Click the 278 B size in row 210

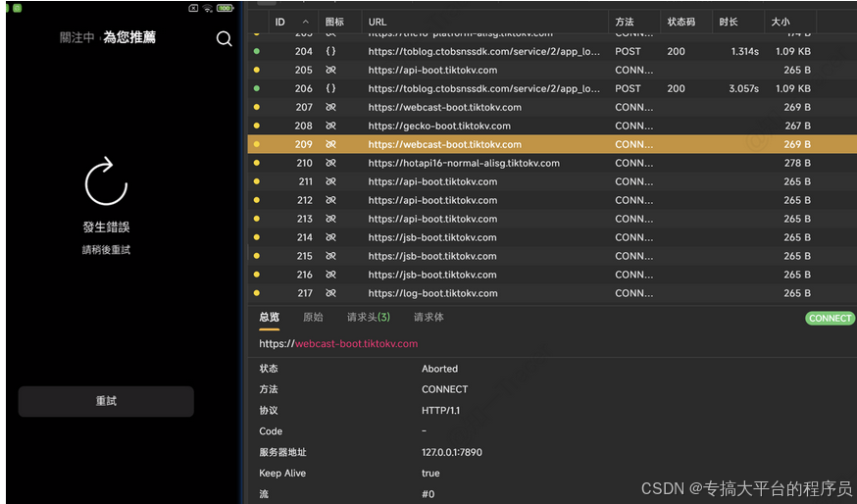(x=797, y=163)
